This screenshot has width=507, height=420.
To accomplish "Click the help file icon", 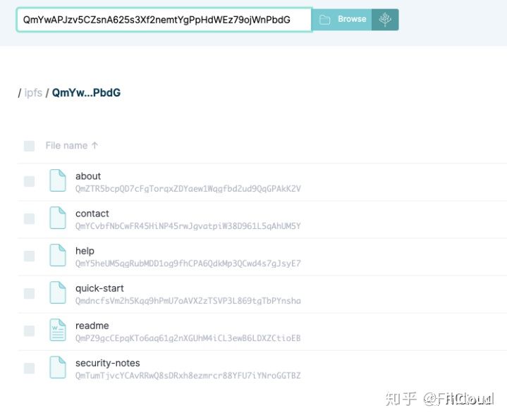I will click(58, 255).
